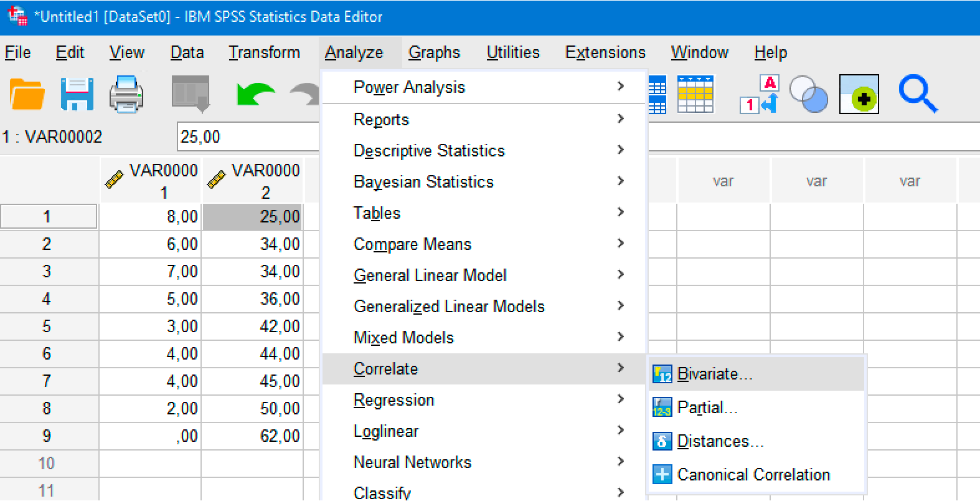Screen dimensions: 980x501
Task: Click the ruler icon beside VAR00001
Action: click(115, 179)
